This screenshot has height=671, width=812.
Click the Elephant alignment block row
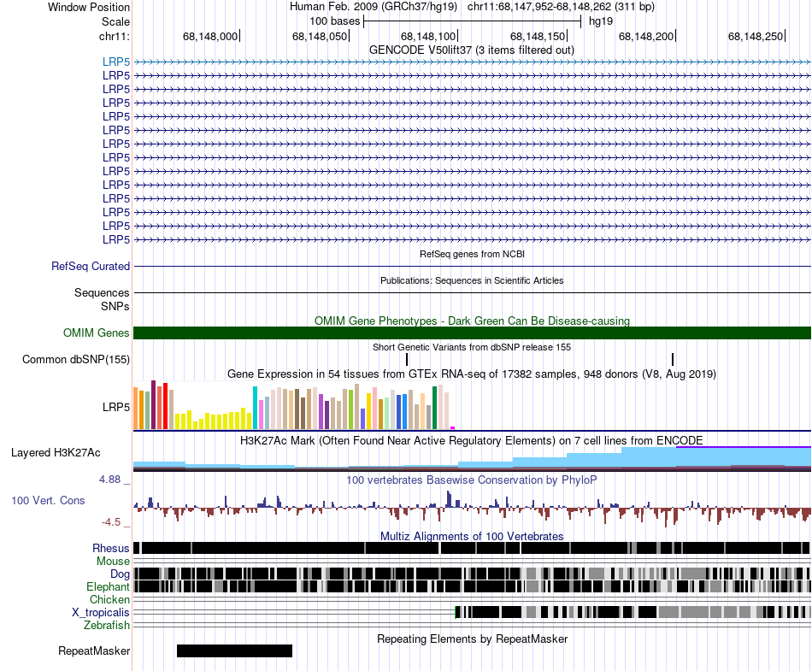tap(472, 586)
